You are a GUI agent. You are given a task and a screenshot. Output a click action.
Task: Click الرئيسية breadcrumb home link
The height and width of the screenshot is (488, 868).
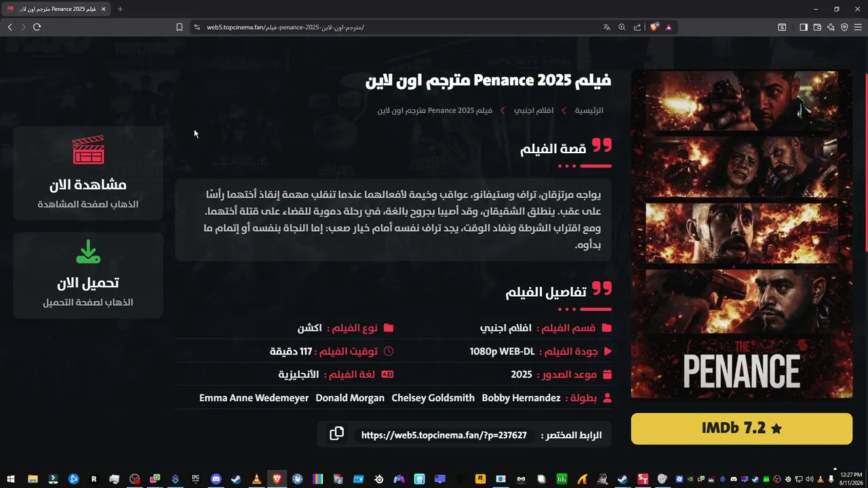tap(589, 110)
